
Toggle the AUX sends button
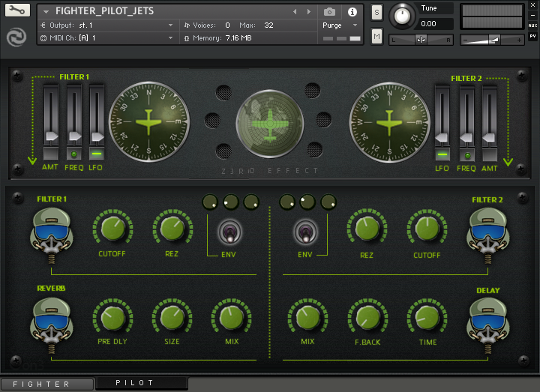coord(532,25)
